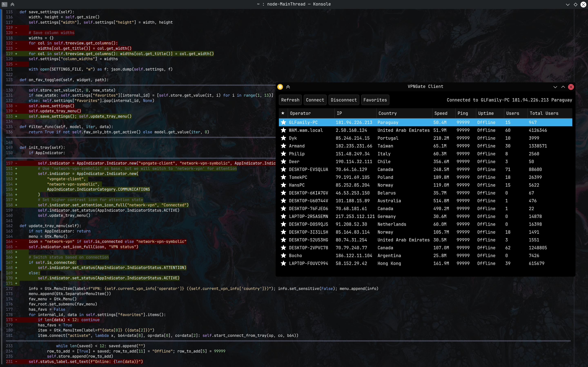The height and width of the screenshot is (367, 588).
Task: Select the Philip Italy server row
Action: 389,154
